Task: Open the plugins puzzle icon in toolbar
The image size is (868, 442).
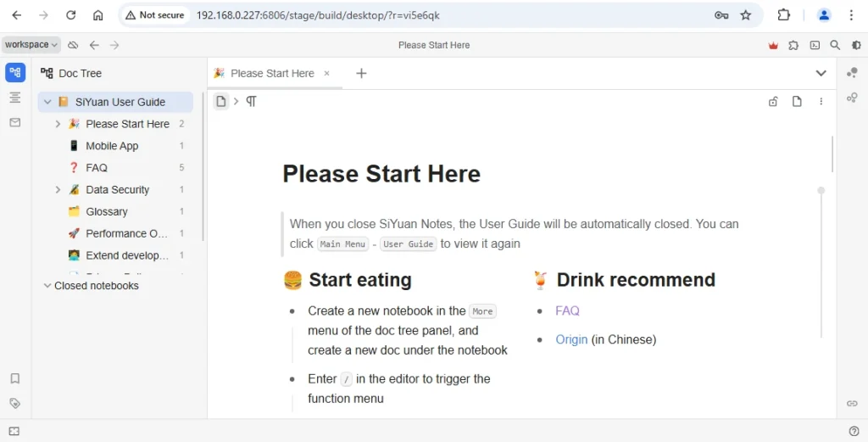Action: [x=793, y=45]
